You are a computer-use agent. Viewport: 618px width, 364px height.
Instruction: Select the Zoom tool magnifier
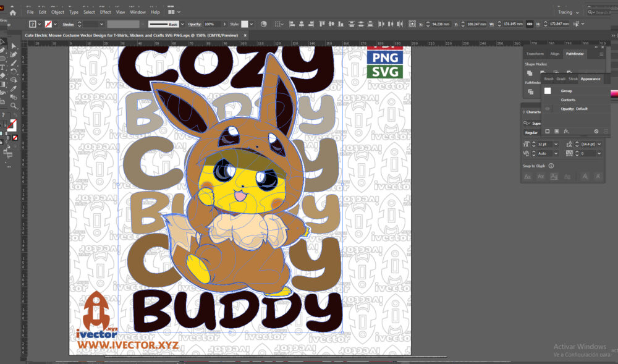tap(14, 106)
